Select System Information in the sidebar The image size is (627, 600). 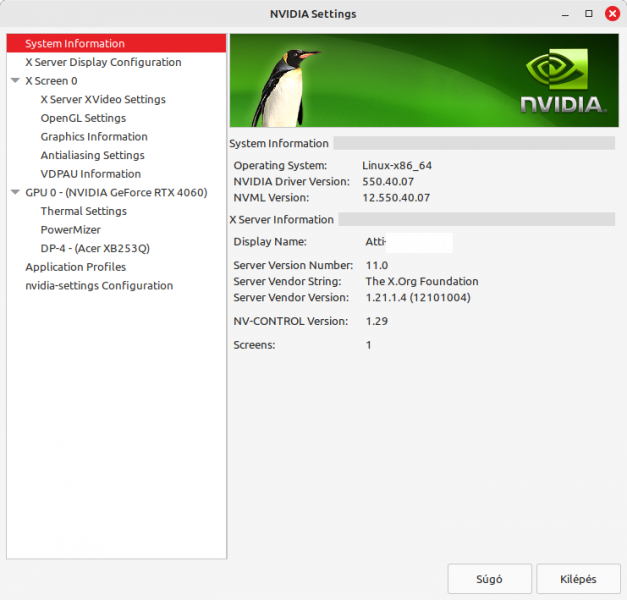pyautogui.click(x=75, y=44)
